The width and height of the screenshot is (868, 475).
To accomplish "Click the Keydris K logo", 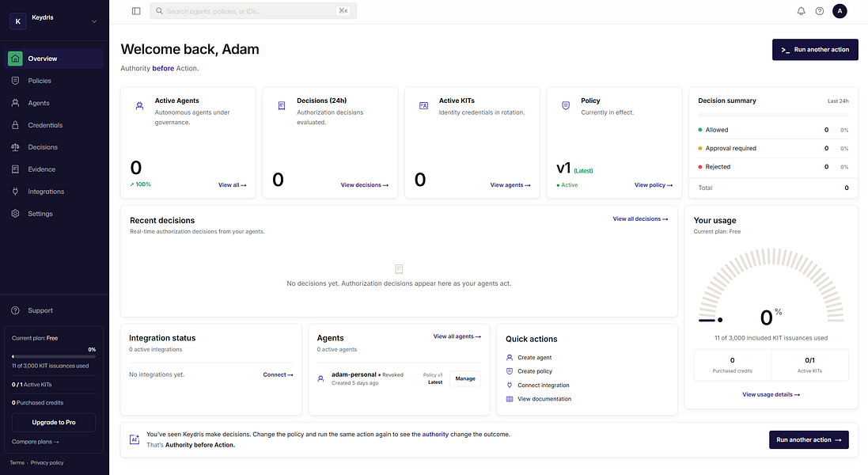I will click(x=18, y=21).
